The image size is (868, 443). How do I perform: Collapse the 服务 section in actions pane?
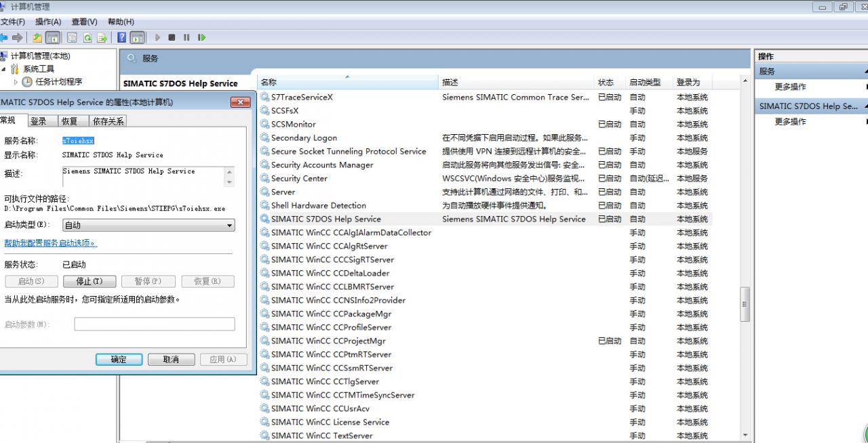[865, 71]
